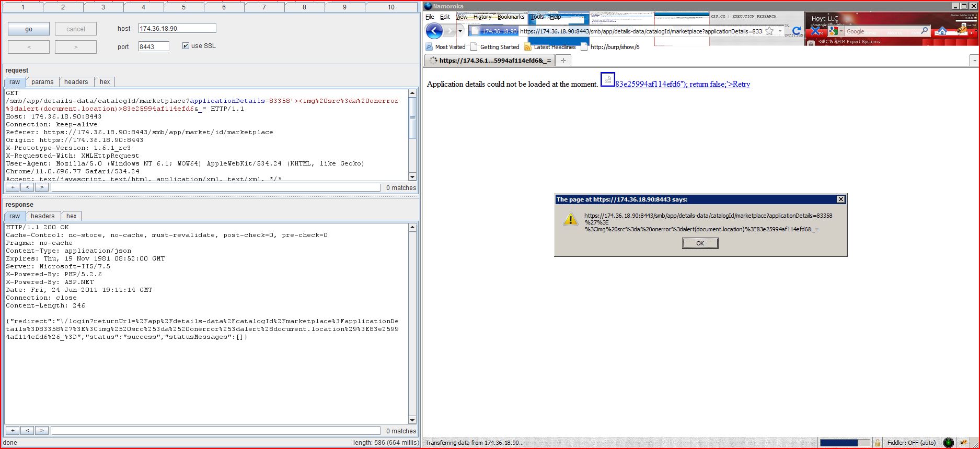Click OK in the alert dialog
Image resolution: width=980 pixels, height=449 pixels.
coord(700,243)
